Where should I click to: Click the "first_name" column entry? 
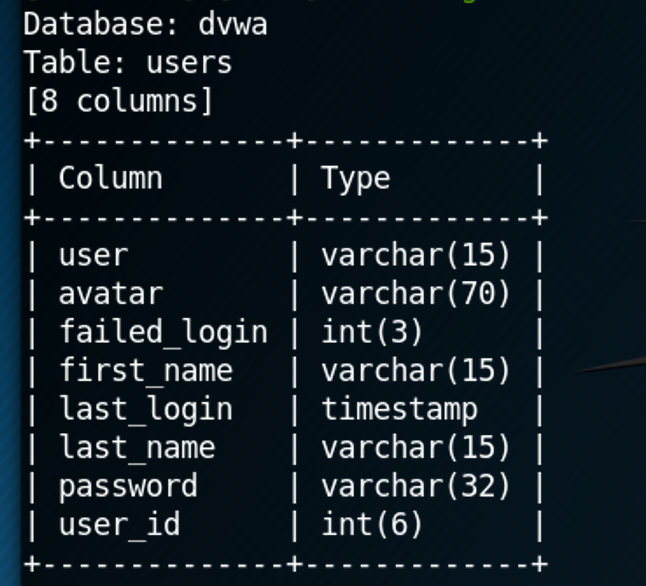[146, 371]
